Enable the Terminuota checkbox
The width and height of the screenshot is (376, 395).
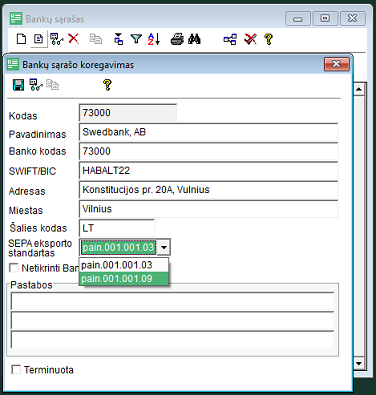16,369
